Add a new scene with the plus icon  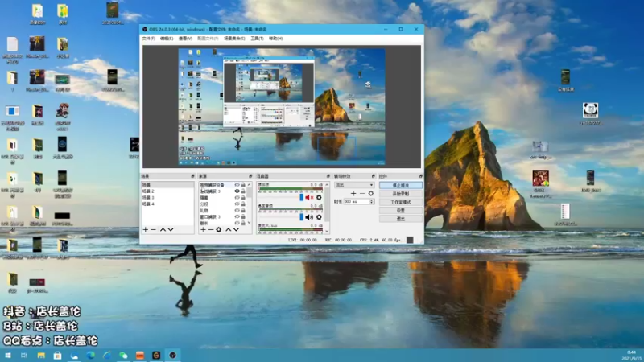[x=146, y=230]
